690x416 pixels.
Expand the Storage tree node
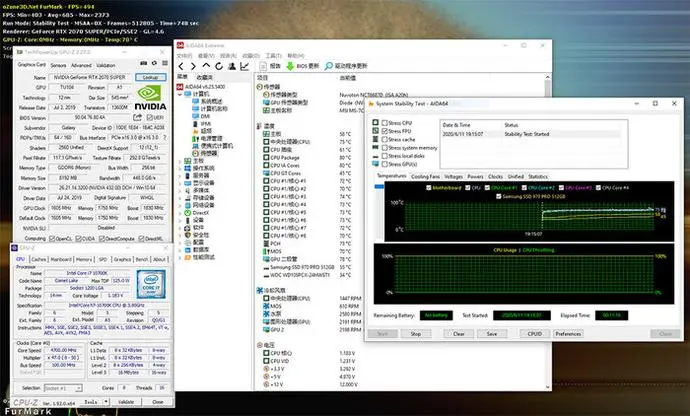[180, 198]
